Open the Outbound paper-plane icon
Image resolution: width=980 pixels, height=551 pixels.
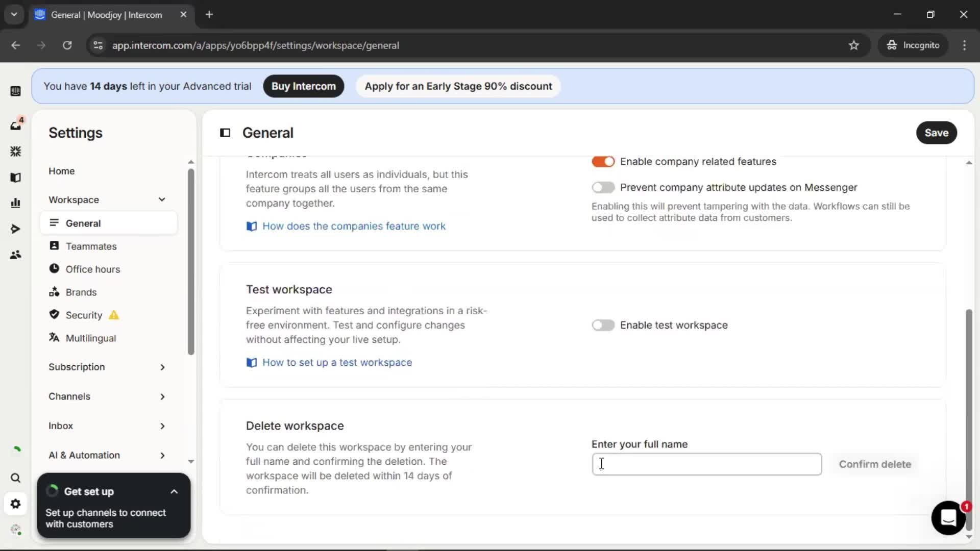[x=15, y=229]
